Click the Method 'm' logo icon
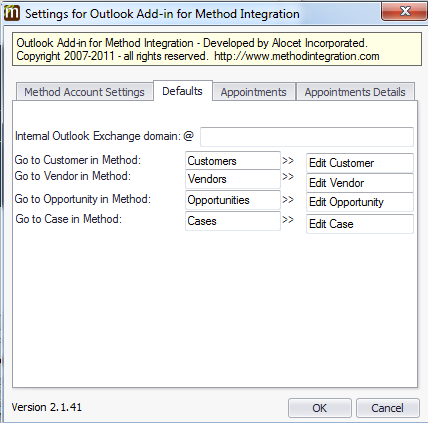This screenshot has height=423, width=428. point(12,13)
